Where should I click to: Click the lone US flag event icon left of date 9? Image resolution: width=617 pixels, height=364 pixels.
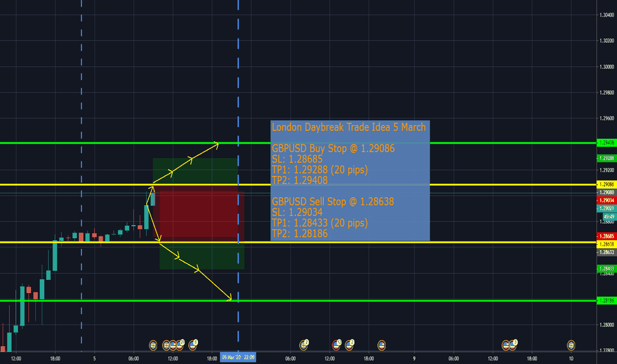(x=381, y=344)
